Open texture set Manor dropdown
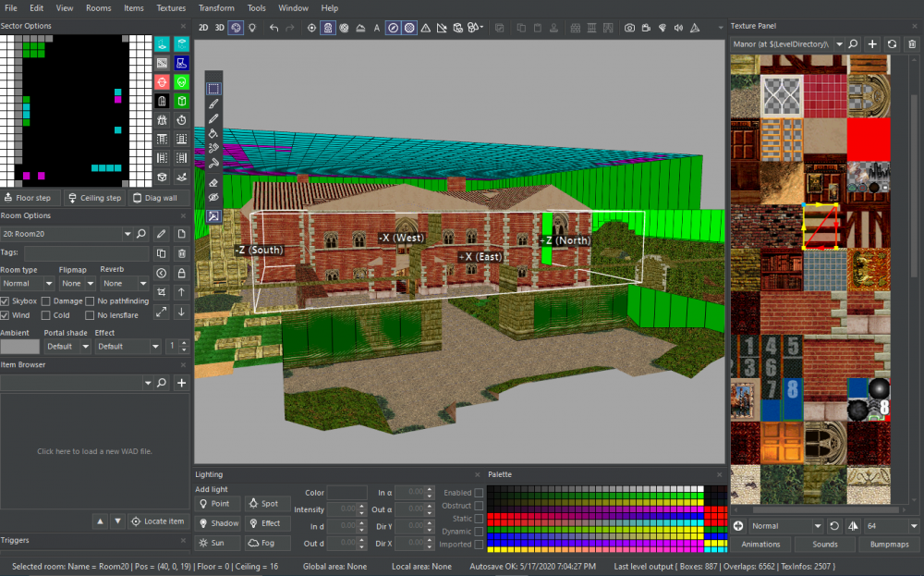Image resolution: width=924 pixels, height=576 pixels. 787,44
